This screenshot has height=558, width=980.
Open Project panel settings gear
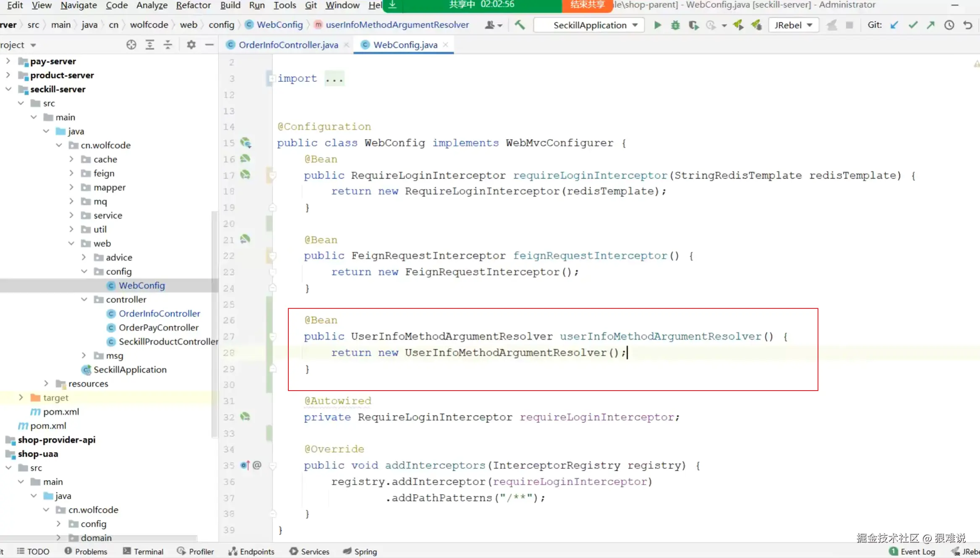tap(191, 45)
